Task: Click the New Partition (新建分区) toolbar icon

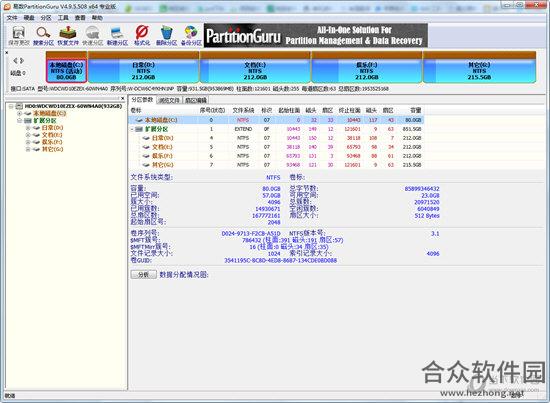Action: (x=117, y=33)
